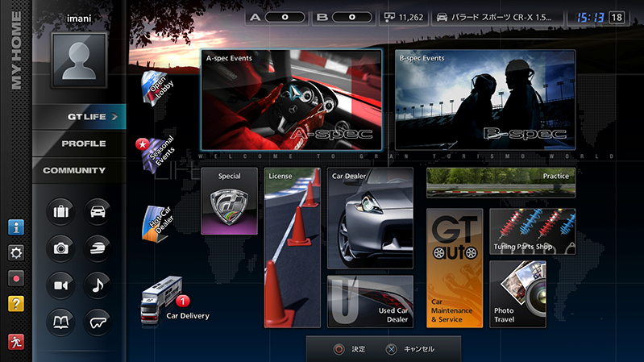Screen dimensions: 644x362
Task: Click the imani profile avatar
Action: 79,60
